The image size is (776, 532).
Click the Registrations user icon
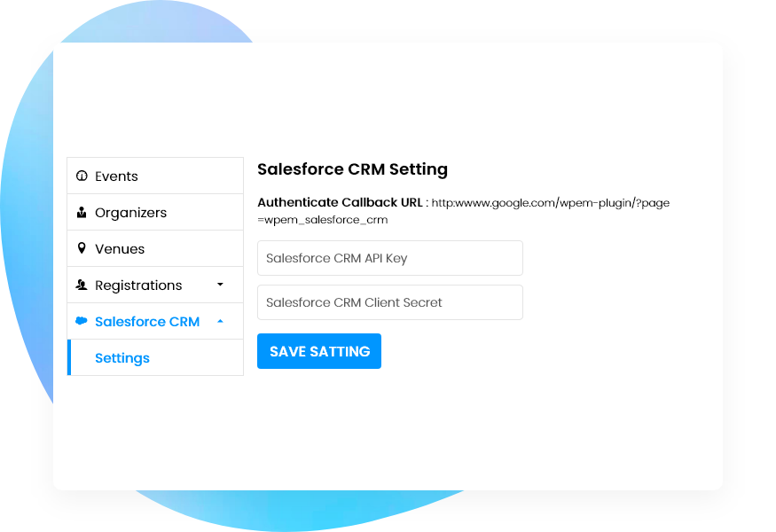pos(82,285)
